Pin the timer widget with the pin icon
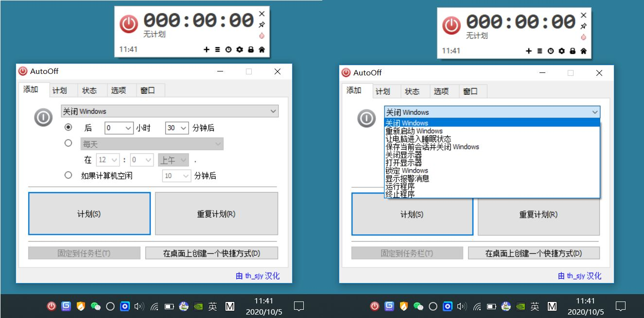Viewport: 644px width, 318px height. [262, 24]
